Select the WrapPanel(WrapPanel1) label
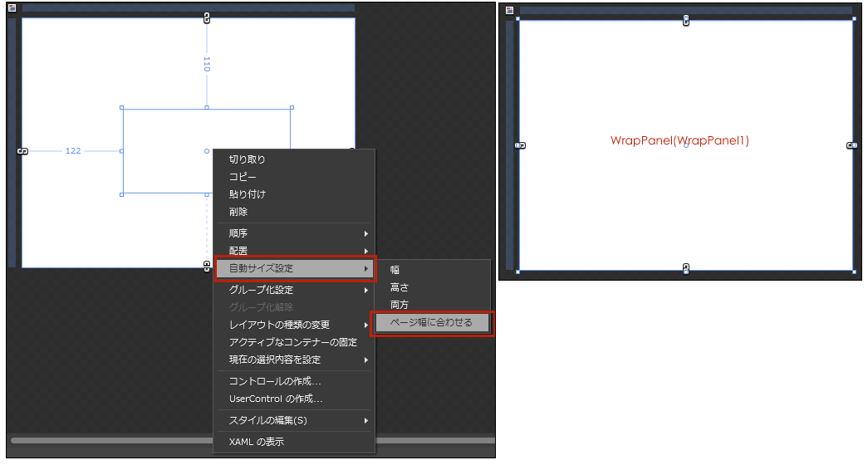The height and width of the screenshot is (465, 868). pyautogui.click(x=679, y=140)
